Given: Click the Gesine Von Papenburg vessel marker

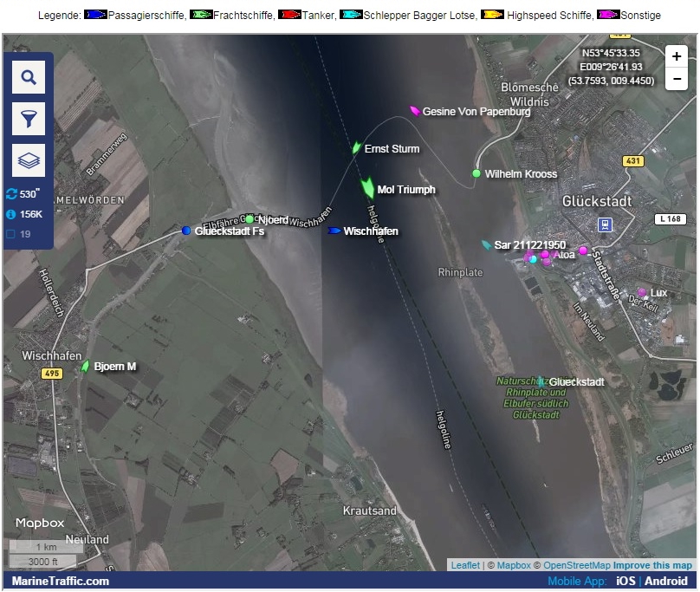Looking at the screenshot, I should pyautogui.click(x=415, y=111).
